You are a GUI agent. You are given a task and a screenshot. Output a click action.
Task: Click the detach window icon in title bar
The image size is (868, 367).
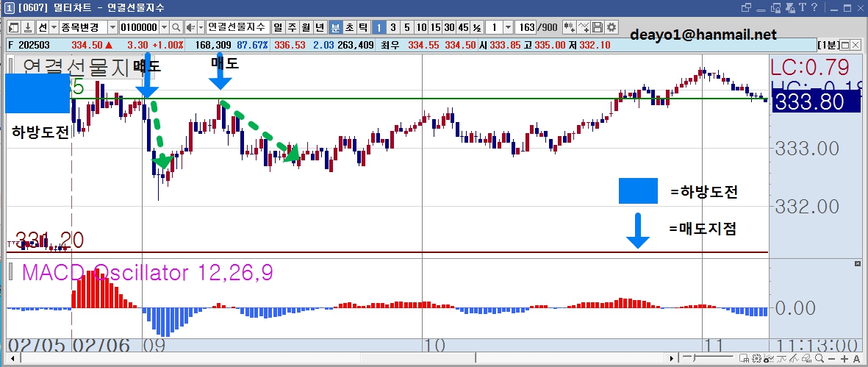click(x=746, y=7)
